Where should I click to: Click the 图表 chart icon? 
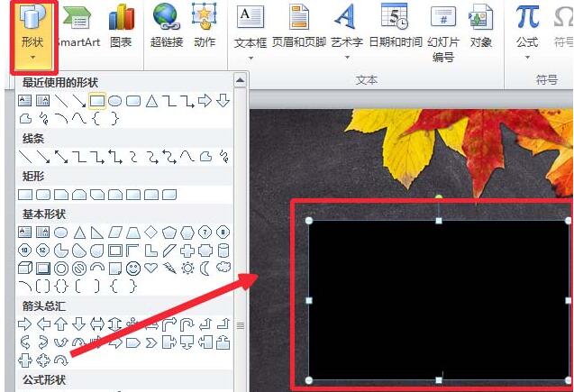[121, 27]
